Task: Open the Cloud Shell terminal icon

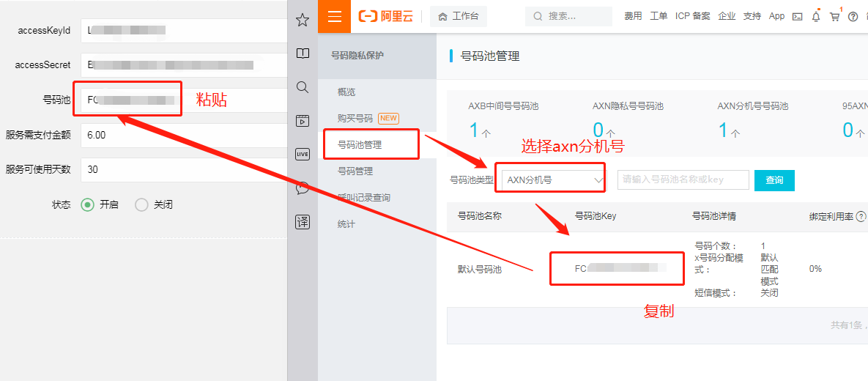Action: point(798,17)
